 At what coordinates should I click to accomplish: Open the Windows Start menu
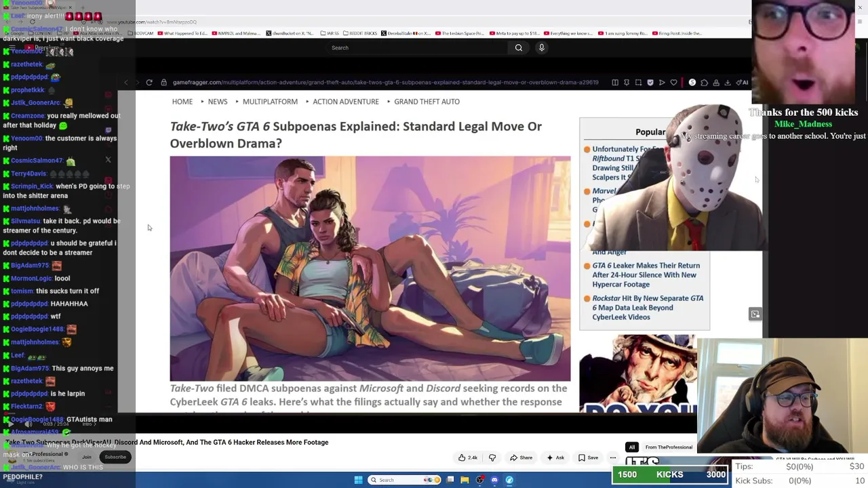359,480
